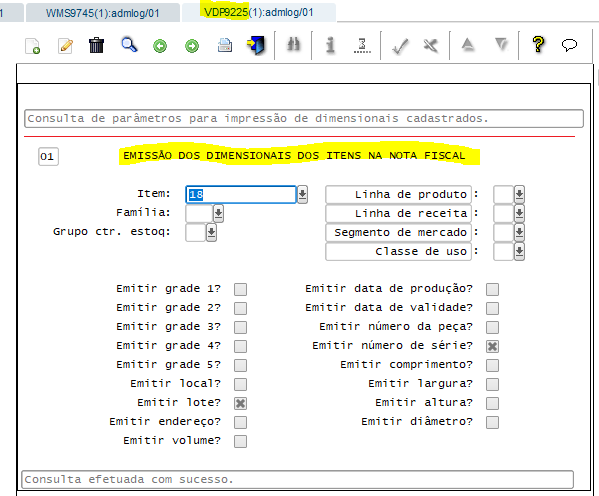This screenshot has height=496, width=599.
Task: Open help with question mark icon
Action: (538, 44)
